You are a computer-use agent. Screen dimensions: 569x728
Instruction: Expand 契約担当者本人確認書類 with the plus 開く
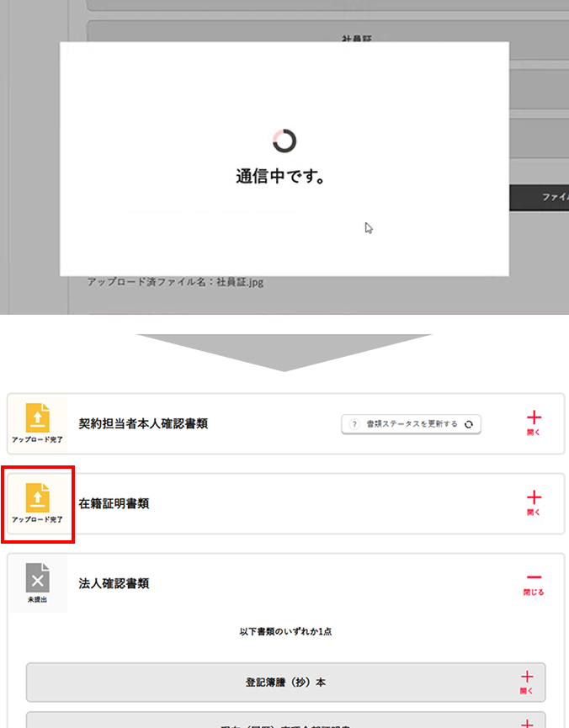point(534,421)
